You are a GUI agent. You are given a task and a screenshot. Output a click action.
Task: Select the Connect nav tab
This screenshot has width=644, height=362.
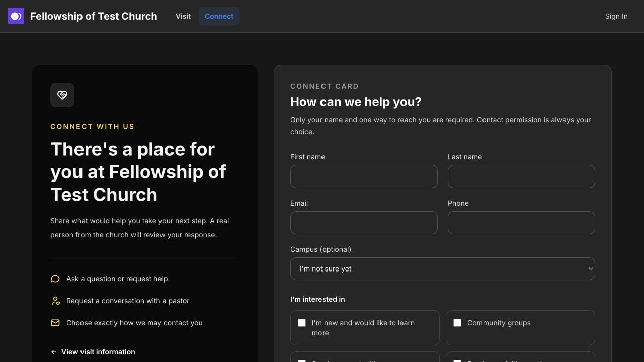coord(219,16)
